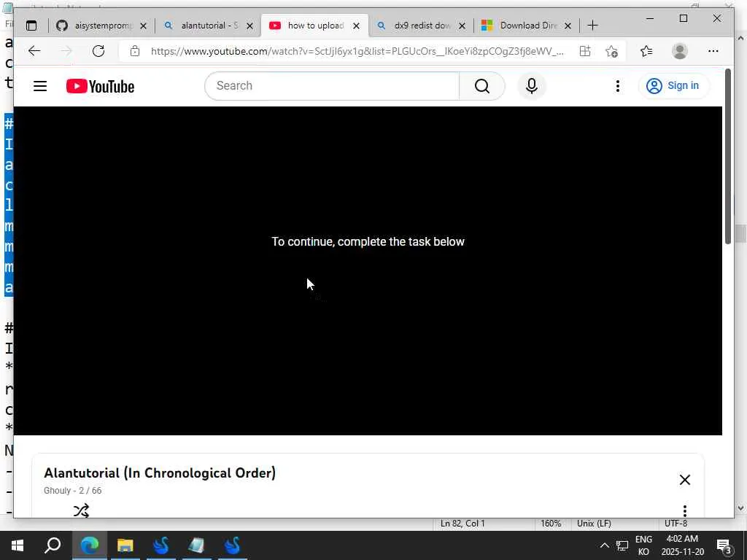Open the Windows Start menu
Image resolution: width=747 pixels, height=560 pixels.
pos(18,545)
